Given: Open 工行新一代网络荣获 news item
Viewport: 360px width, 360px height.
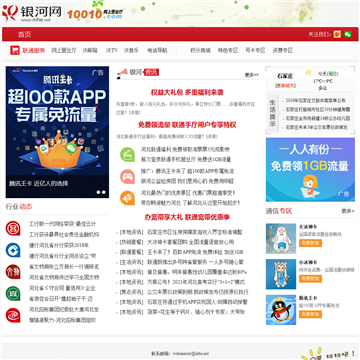Looking at the screenshot, I should (x=62, y=224).
